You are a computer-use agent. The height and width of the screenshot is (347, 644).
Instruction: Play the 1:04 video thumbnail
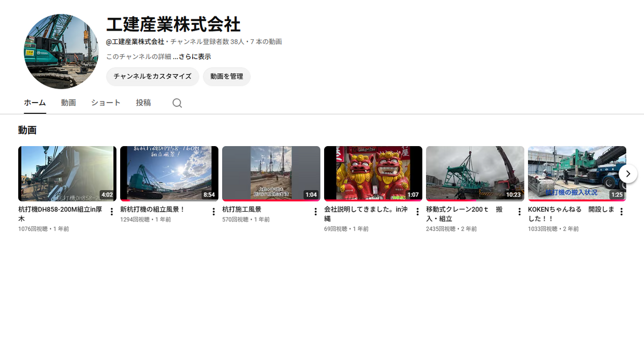271,173
